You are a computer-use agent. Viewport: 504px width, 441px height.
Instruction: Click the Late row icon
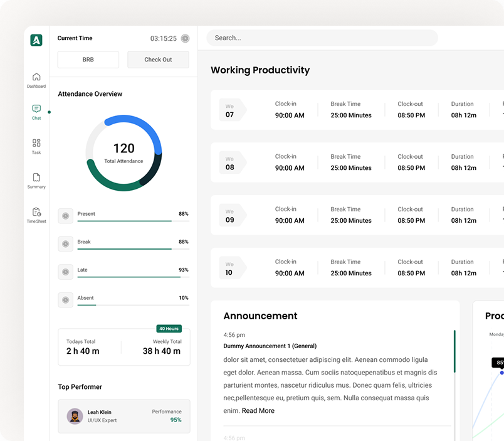coord(66,272)
